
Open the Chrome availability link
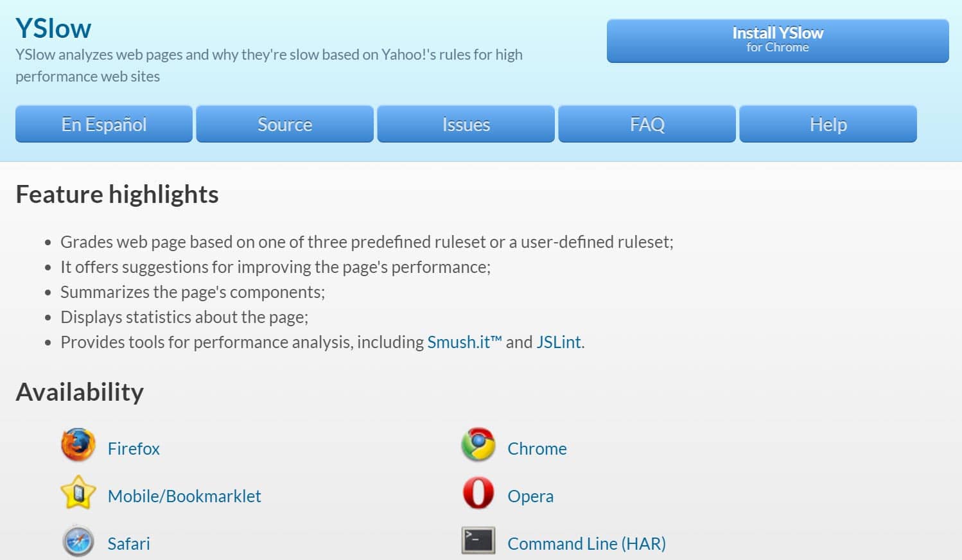tap(537, 448)
